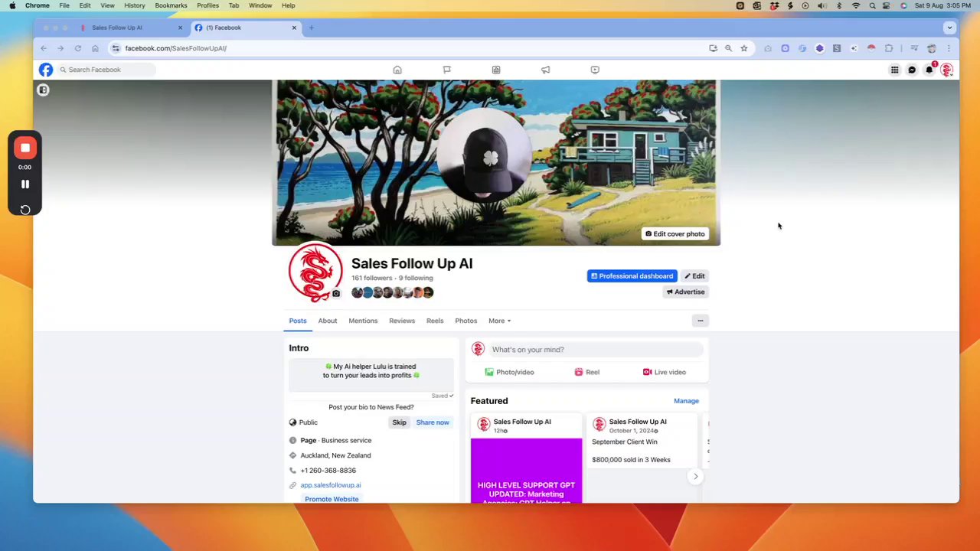
Task: Close the Sales Follow Up AI tab
Action: coord(180,28)
